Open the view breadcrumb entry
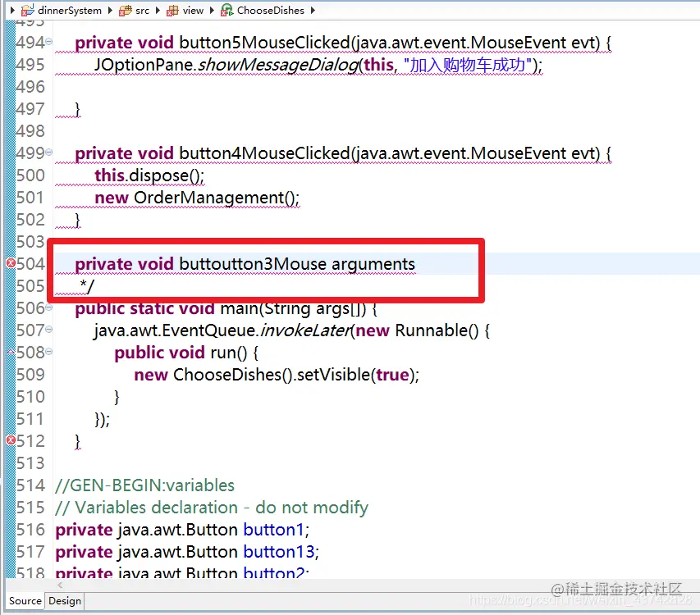700x615 pixels. (193, 11)
